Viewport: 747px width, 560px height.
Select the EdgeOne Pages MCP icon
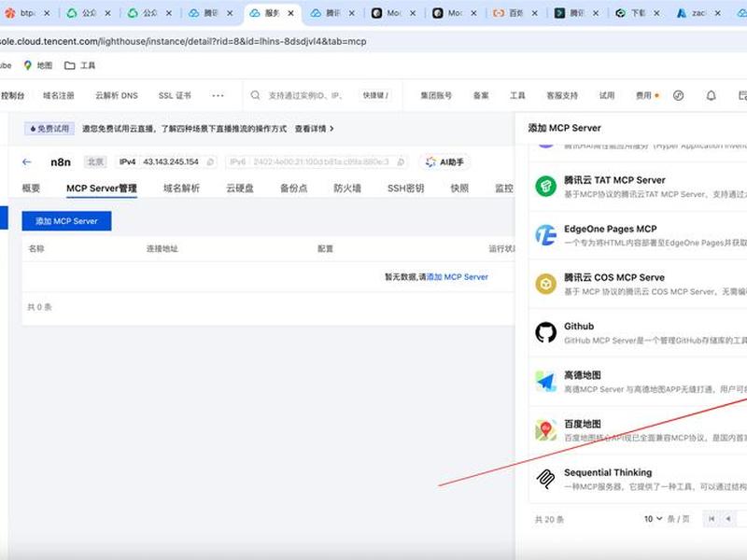click(546, 235)
